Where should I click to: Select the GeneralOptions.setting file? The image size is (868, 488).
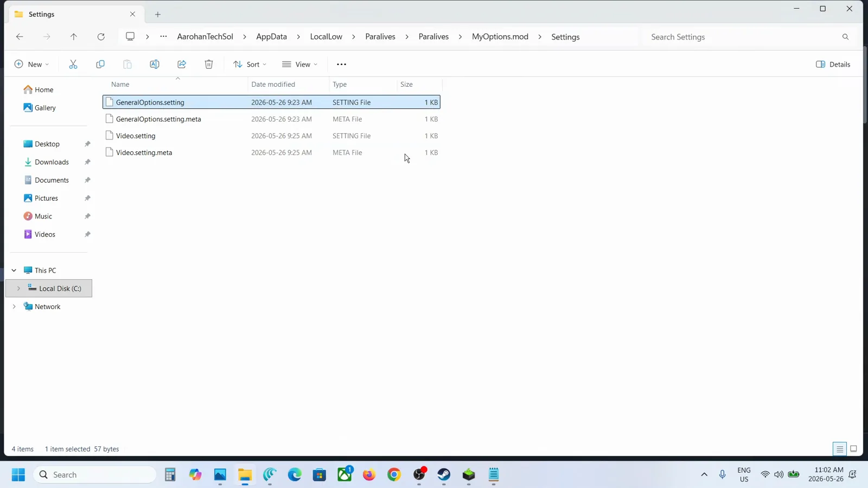(x=271, y=102)
